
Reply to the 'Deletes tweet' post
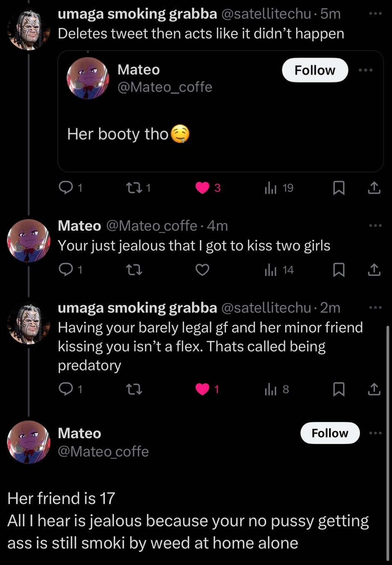pos(66,188)
